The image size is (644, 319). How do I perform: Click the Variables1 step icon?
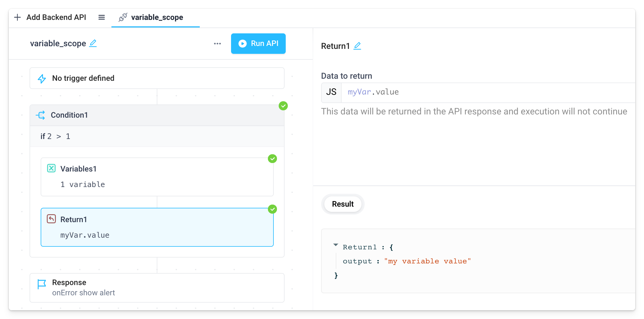pos(51,168)
